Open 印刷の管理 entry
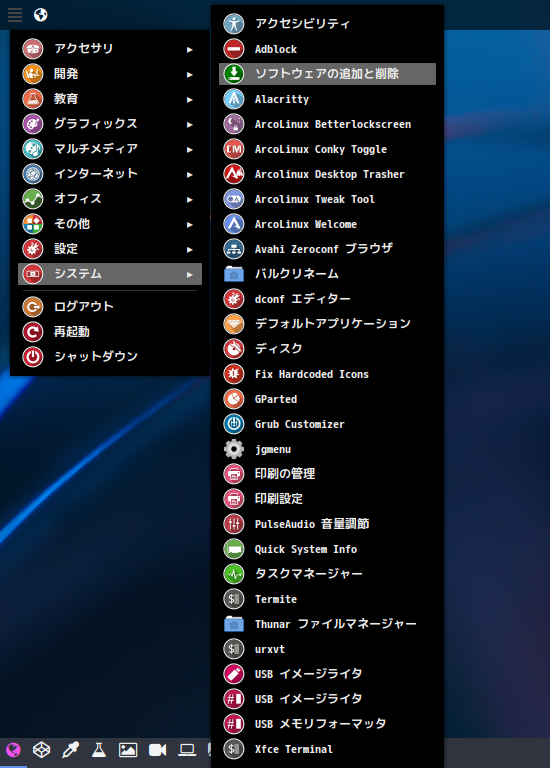The height and width of the screenshot is (768, 550). point(327,474)
